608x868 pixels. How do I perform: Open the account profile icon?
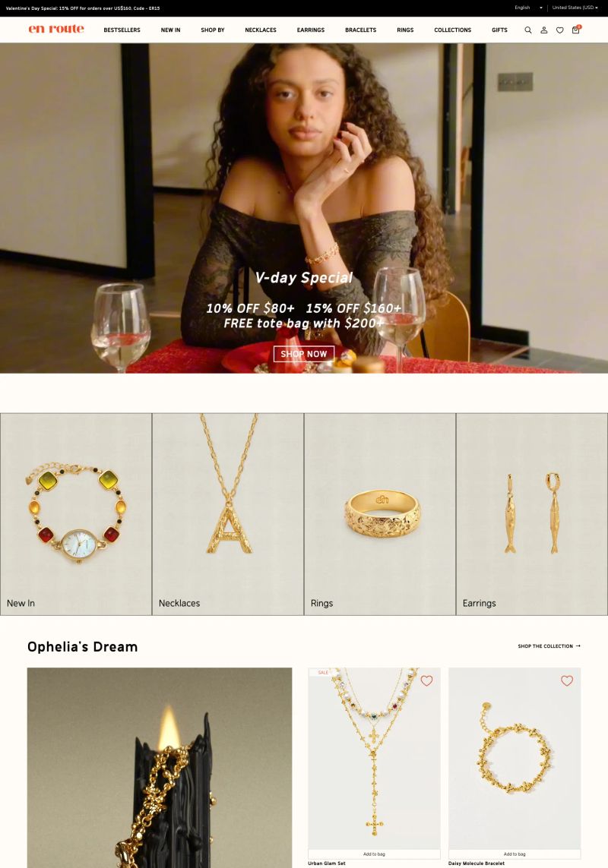[543, 30]
